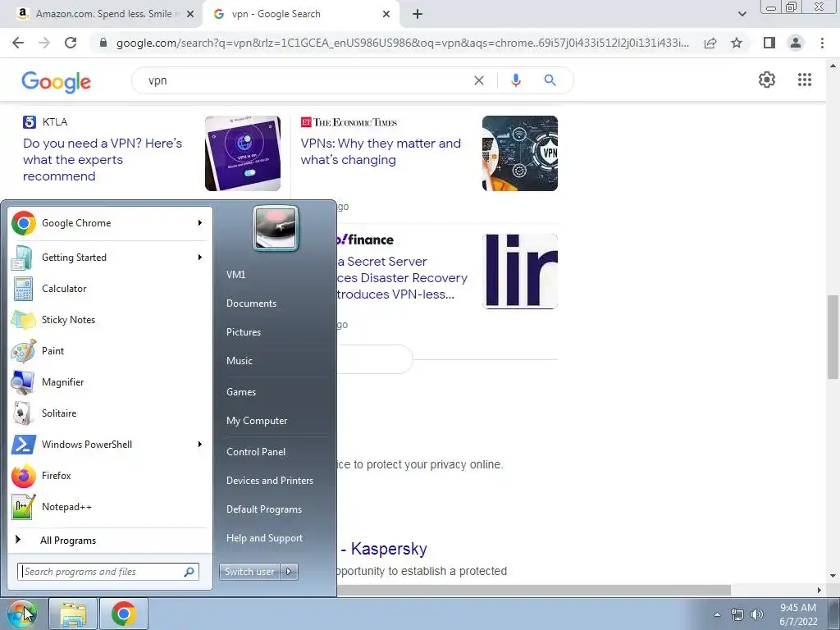Open Magnifier in Start menu
This screenshot has width=840, height=630.
click(x=109, y=382)
